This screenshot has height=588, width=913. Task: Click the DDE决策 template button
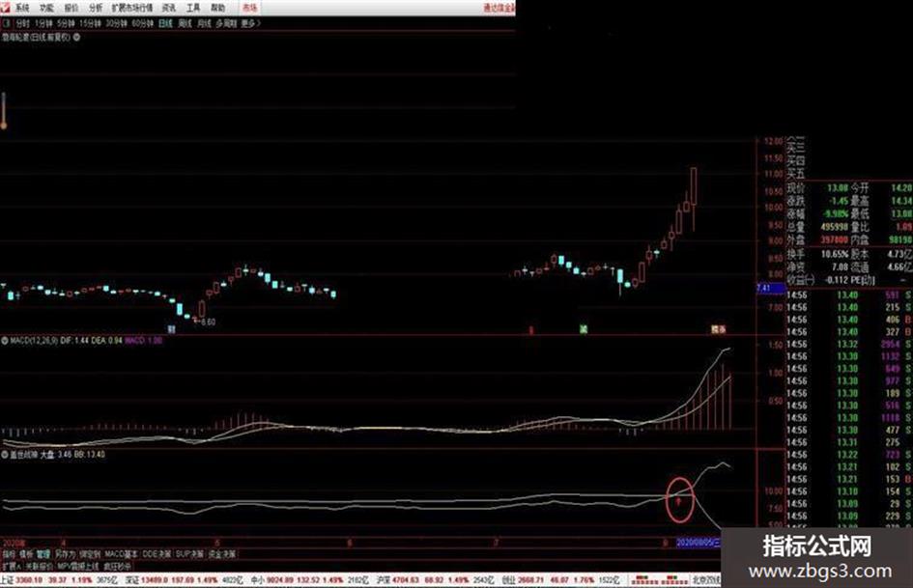(157, 554)
